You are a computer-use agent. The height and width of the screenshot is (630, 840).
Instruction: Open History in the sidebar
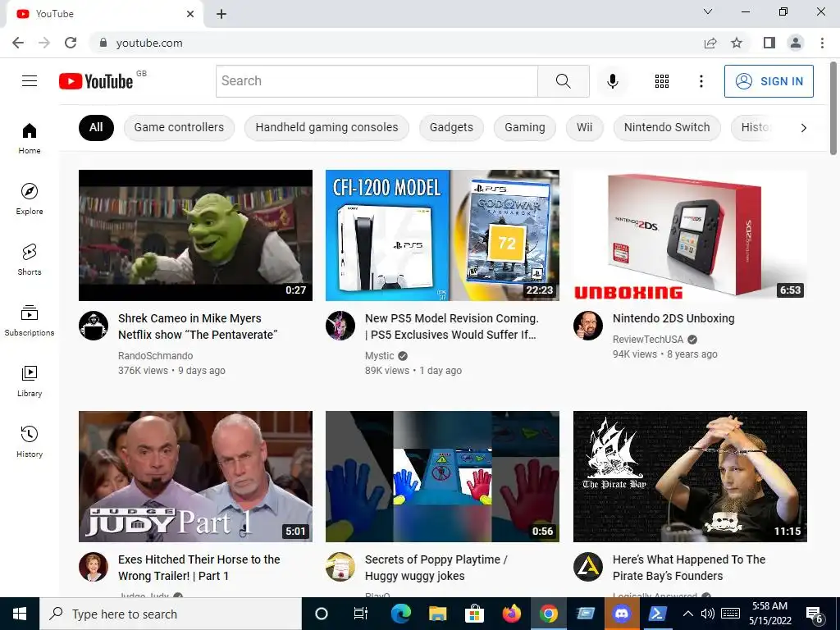tap(30, 441)
